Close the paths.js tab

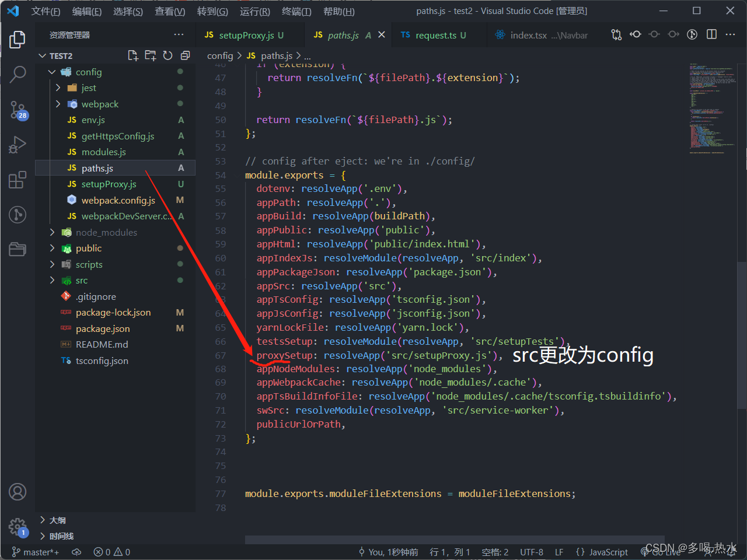[382, 35]
